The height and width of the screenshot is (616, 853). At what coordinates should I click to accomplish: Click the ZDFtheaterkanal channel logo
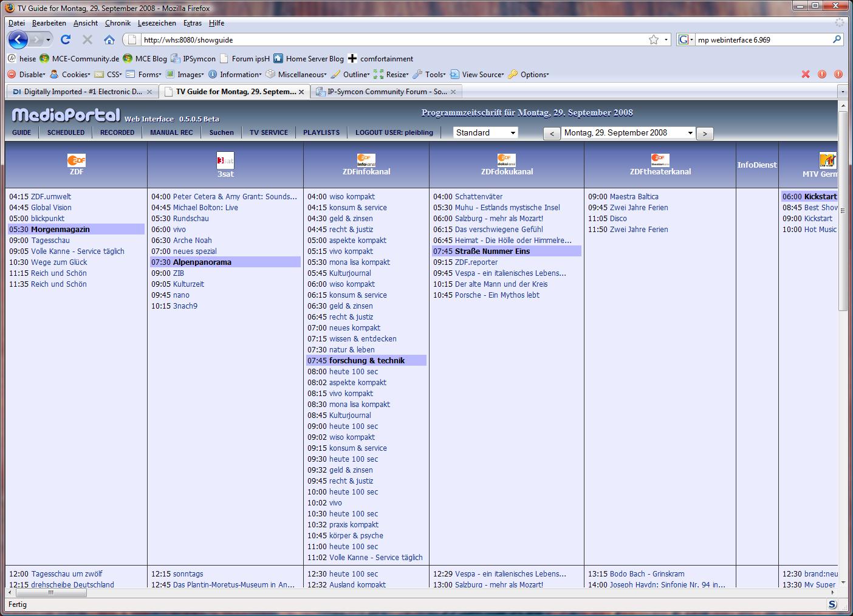point(660,160)
